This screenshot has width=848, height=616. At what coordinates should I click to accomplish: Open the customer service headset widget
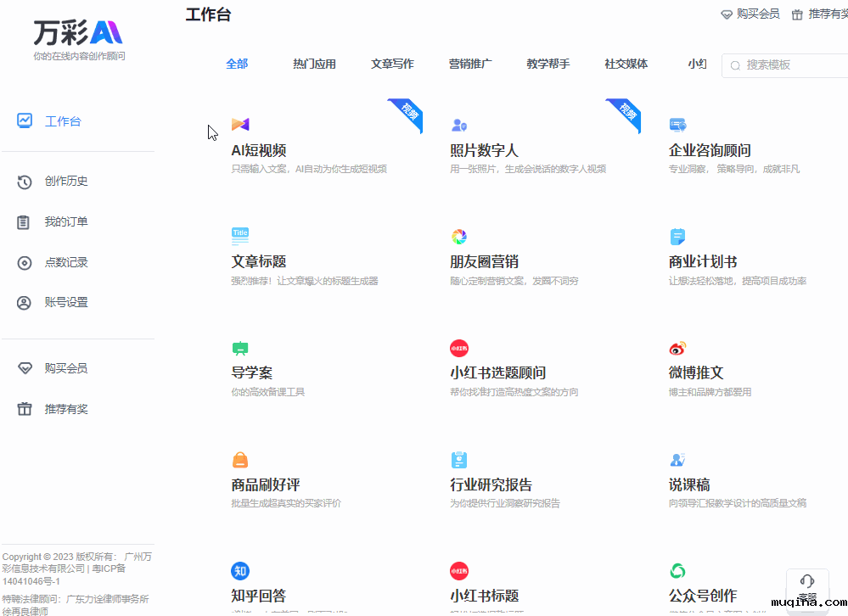click(807, 585)
